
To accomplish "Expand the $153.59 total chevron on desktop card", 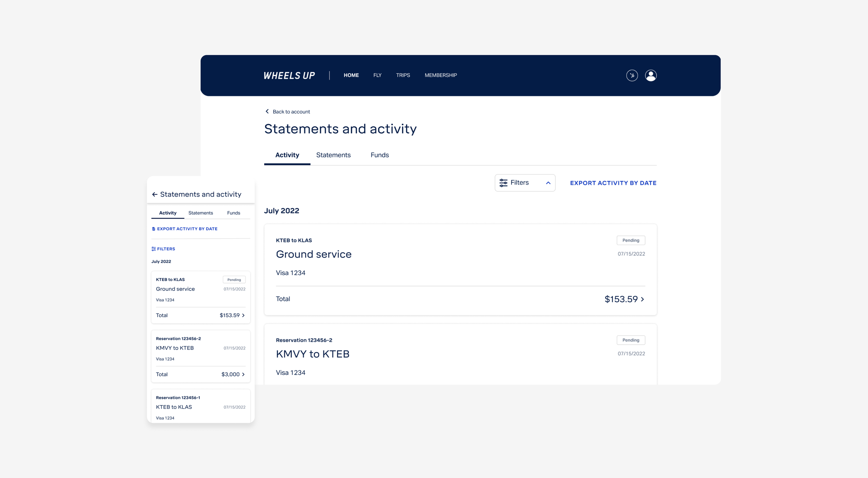I will pyautogui.click(x=642, y=299).
